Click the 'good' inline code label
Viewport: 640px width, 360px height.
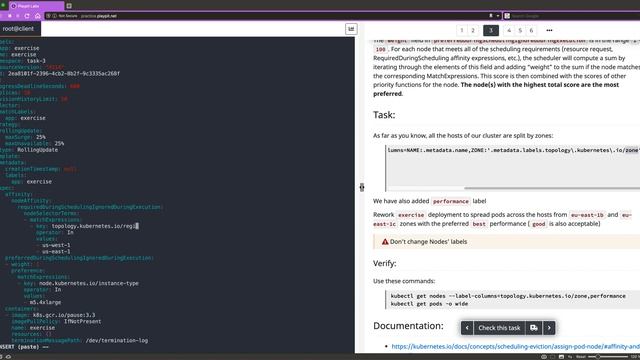tap(538, 224)
